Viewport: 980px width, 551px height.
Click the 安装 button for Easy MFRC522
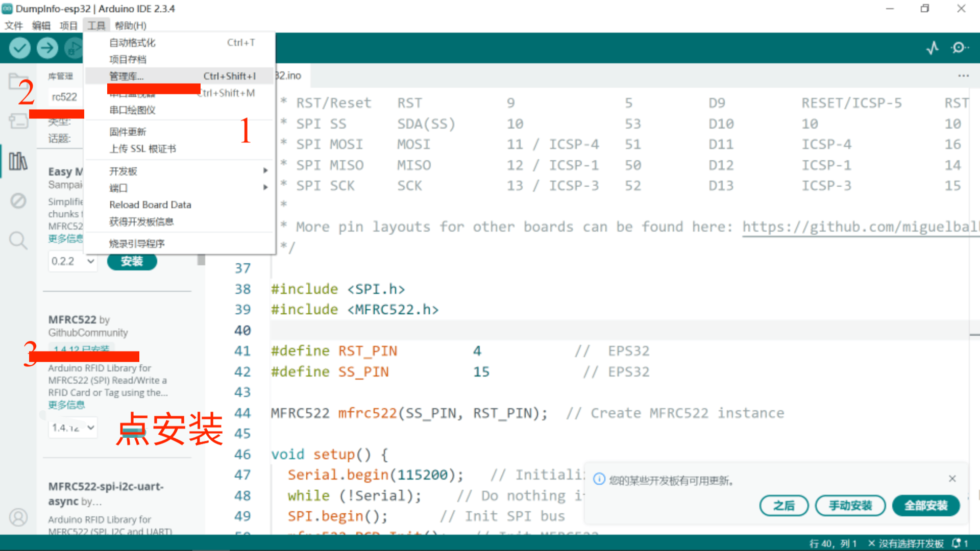coord(132,261)
